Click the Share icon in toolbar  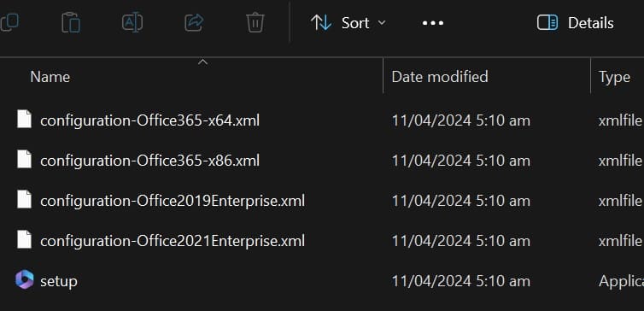coord(194,22)
